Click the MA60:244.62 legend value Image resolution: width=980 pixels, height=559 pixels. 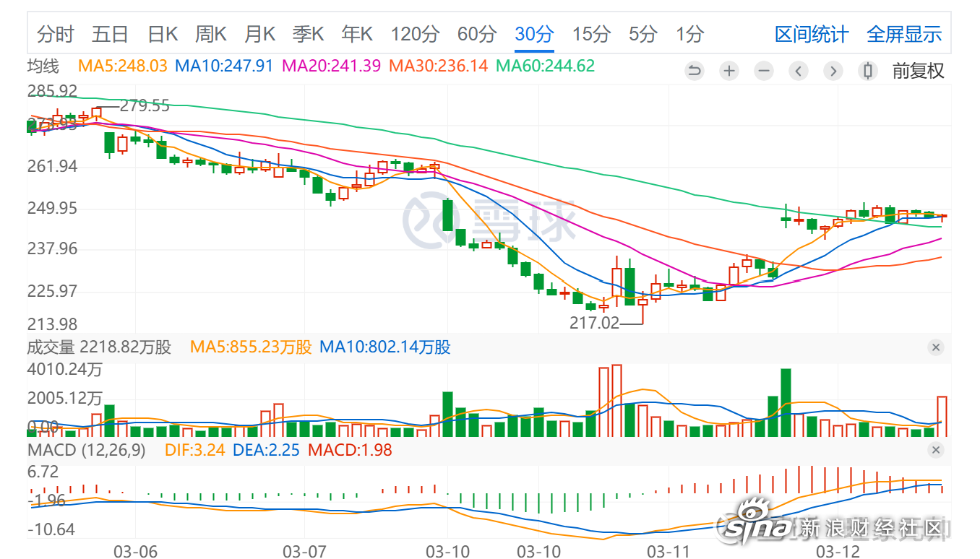point(545,66)
